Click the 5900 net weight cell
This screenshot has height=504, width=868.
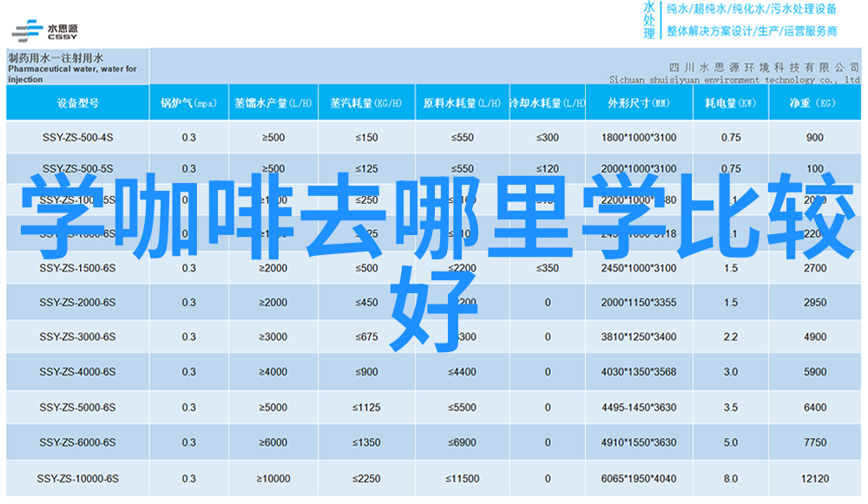point(815,372)
